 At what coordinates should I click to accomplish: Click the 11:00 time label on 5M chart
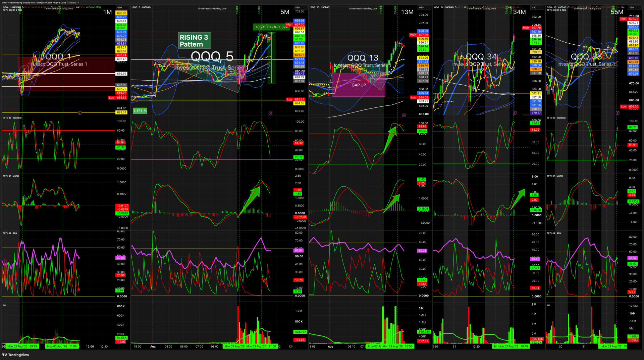261,347
